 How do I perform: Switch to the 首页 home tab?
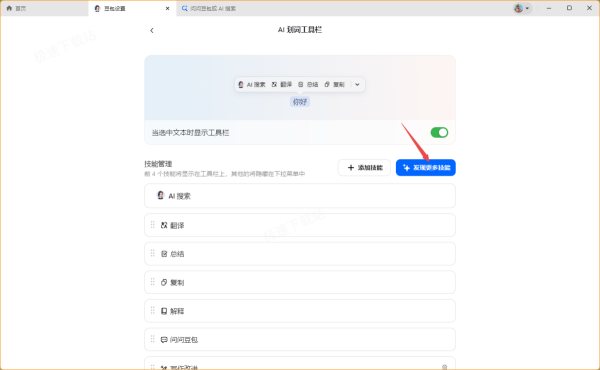[x=44, y=8]
